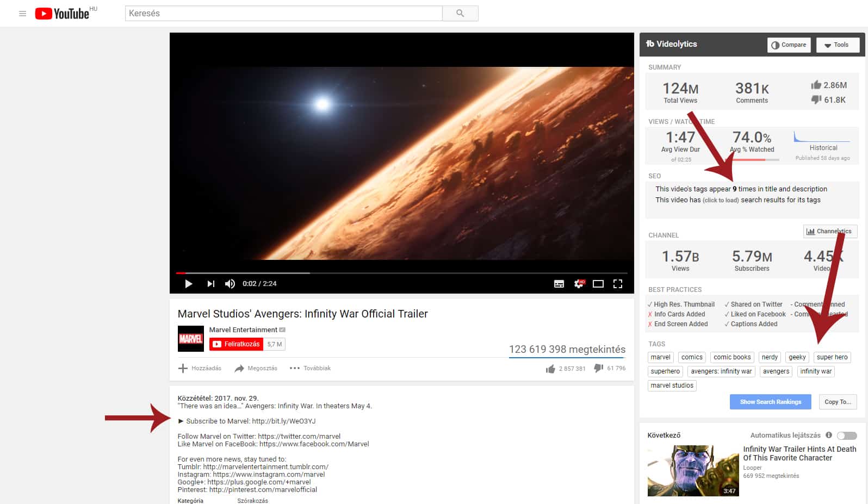Select the nerdy tag
The width and height of the screenshot is (868, 504).
tap(770, 357)
